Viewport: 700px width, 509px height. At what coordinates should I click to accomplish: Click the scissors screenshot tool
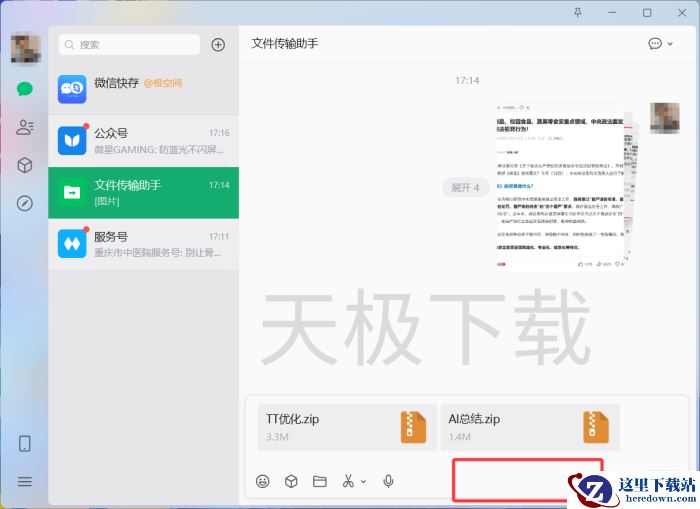(348, 481)
